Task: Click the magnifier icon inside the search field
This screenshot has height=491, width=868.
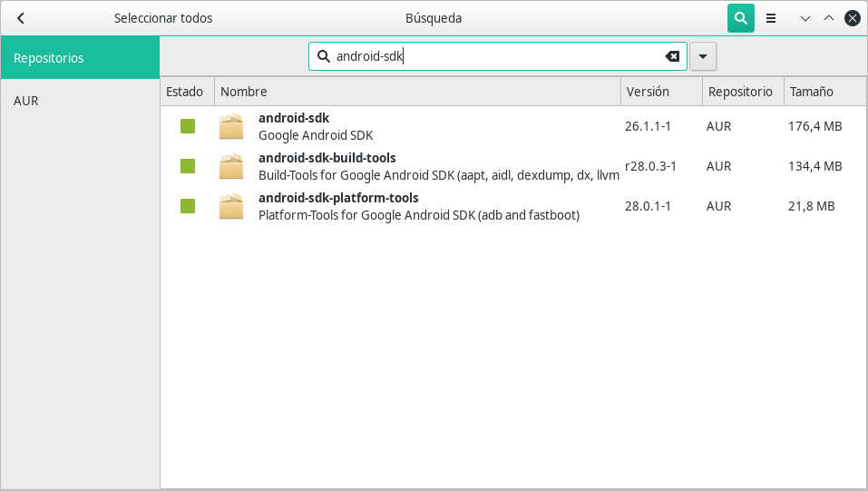Action: 323,56
